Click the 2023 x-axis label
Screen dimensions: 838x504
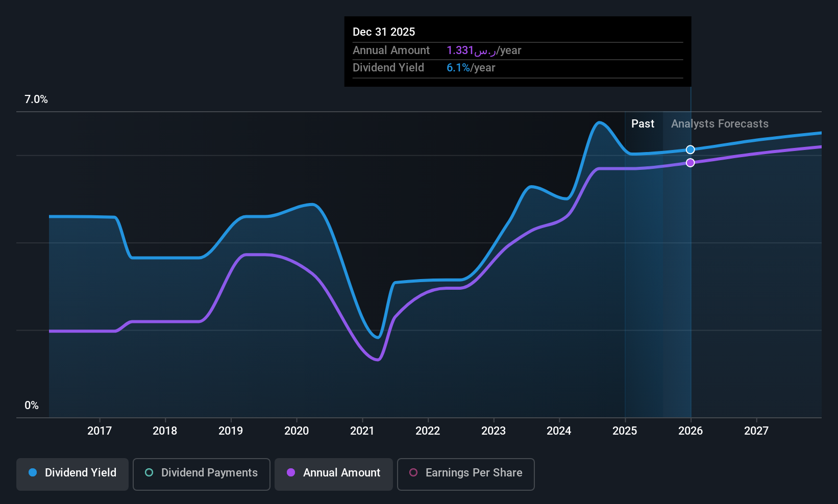pos(494,431)
